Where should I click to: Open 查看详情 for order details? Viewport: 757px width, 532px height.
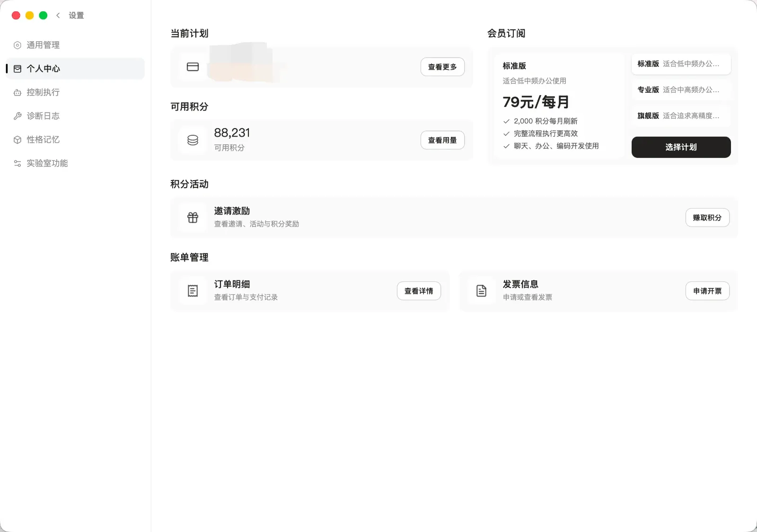[419, 291]
